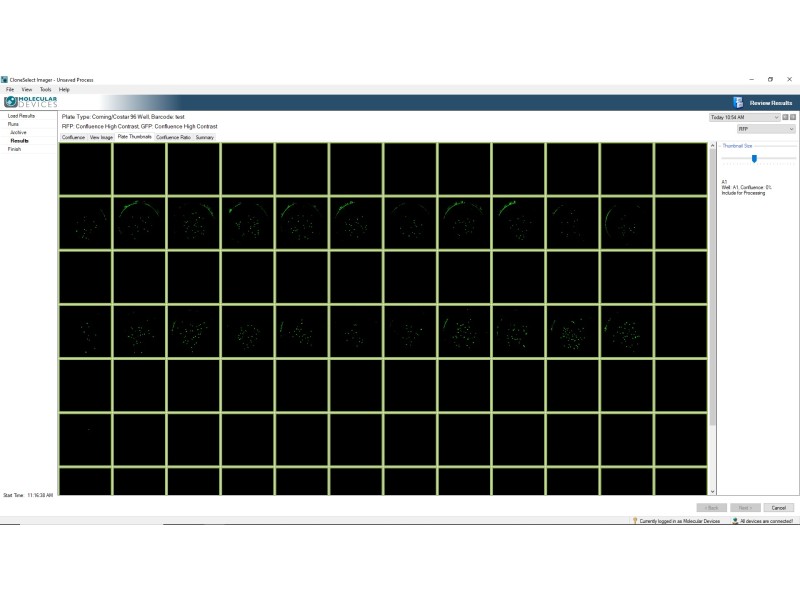The height and width of the screenshot is (600, 800).
Task: Click the 'Start Time: 11:16:38 AM' text
Action: point(28,495)
